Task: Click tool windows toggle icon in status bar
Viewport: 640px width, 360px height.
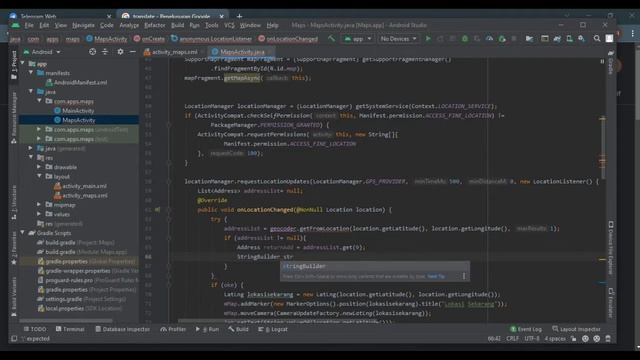Action: [14, 339]
